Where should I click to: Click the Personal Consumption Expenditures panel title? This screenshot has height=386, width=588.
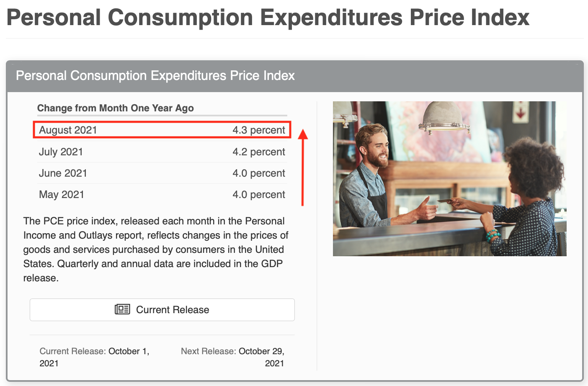click(x=155, y=76)
